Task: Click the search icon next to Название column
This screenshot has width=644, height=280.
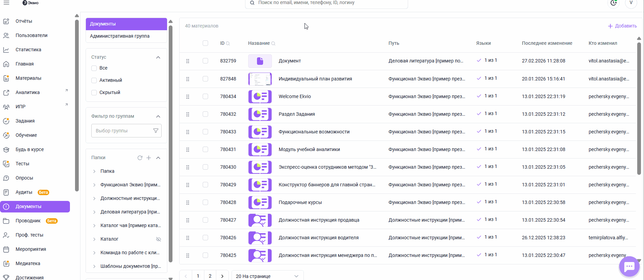Action: coord(273,43)
